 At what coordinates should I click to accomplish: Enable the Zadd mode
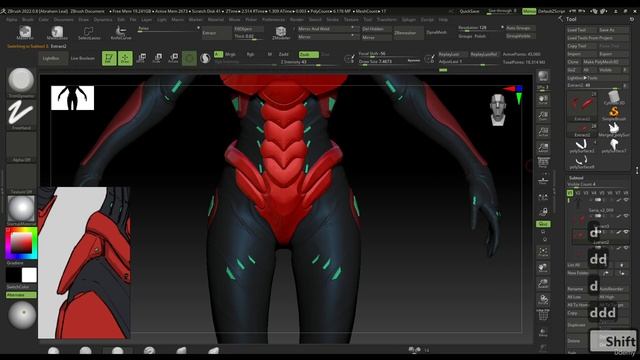pyautogui.click(x=284, y=54)
